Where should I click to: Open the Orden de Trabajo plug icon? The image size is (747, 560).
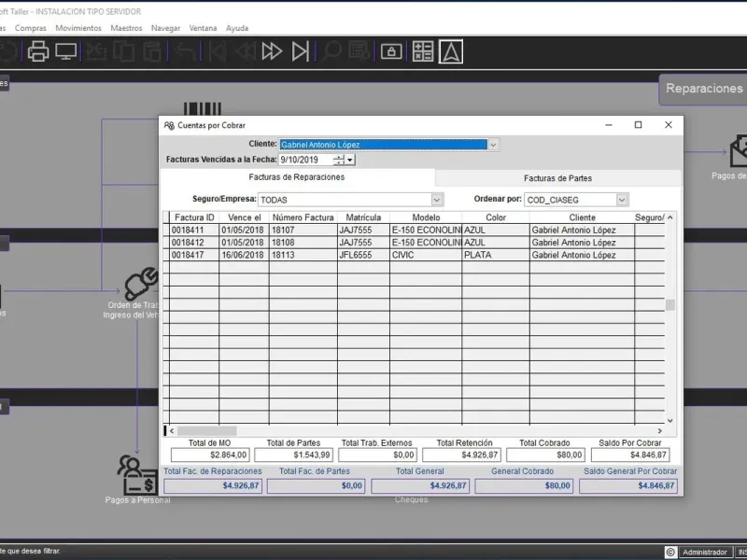pos(139,285)
